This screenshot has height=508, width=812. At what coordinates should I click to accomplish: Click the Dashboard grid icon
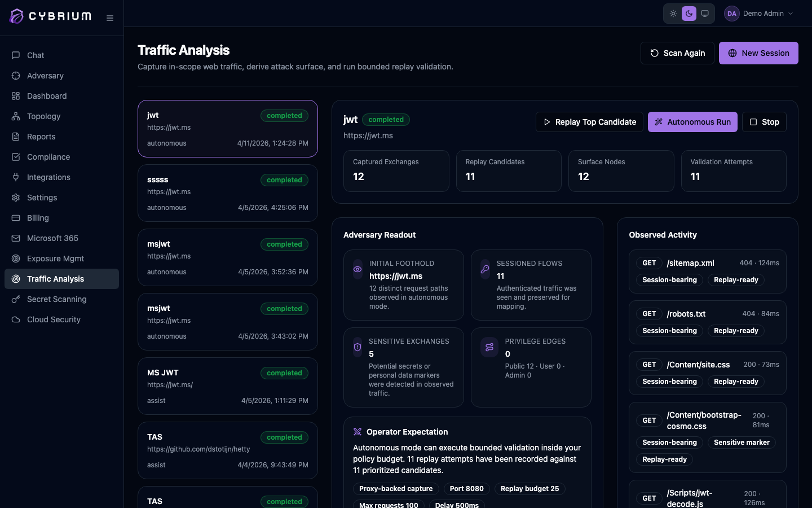coord(16,96)
